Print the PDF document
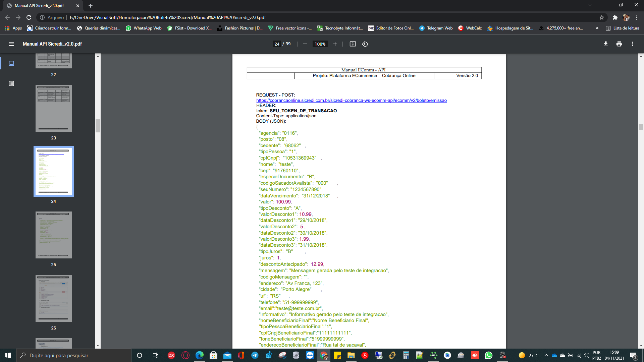 click(619, 44)
